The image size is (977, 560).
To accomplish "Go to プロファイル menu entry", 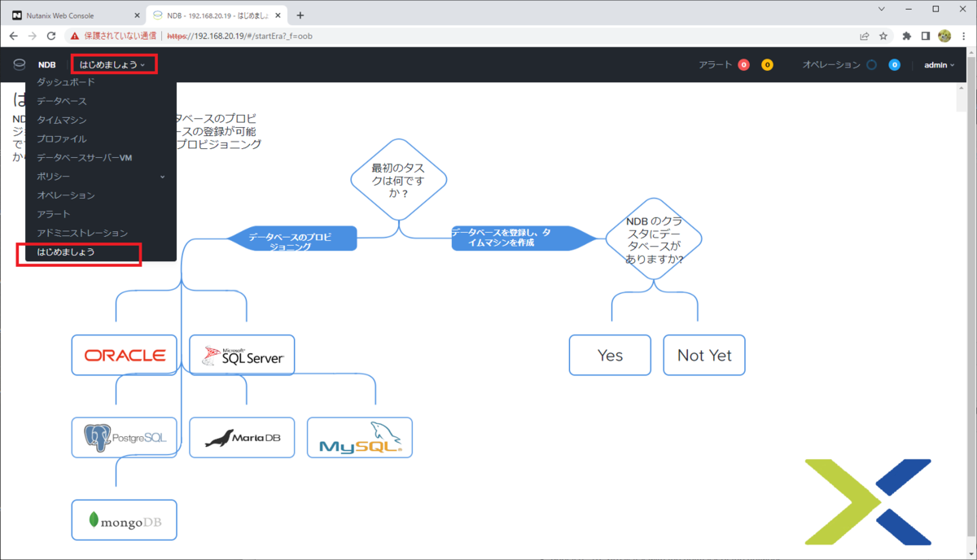I will [x=61, y=138].
